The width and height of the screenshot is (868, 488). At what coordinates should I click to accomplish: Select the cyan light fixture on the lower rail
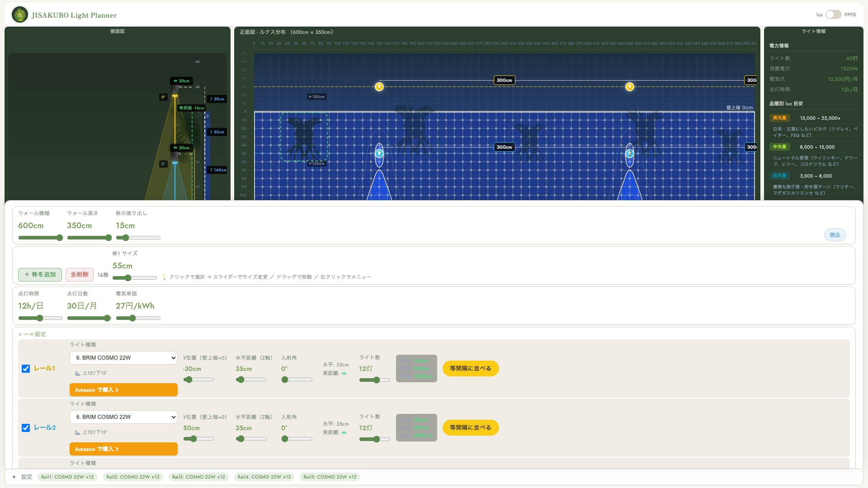click(379, 153)
